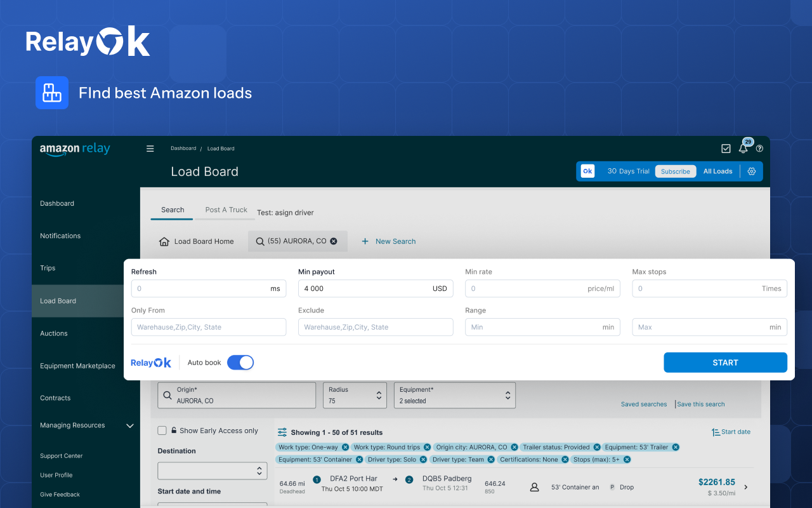Image resolution: width=812 pixels, height=508 pixels.
Task: Open the filter sliders icon beside results
Action: pyautogui.click(x=282, y=432)
